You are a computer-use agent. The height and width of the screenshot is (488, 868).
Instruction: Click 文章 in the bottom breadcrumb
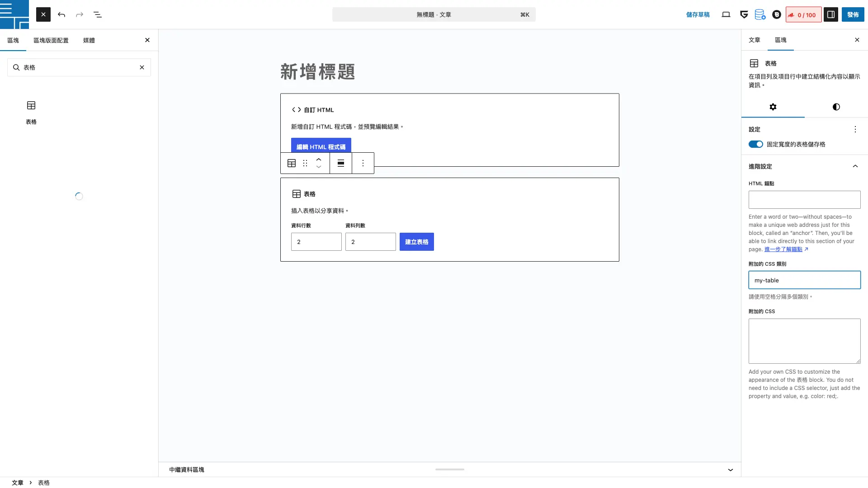click(18, 483)
